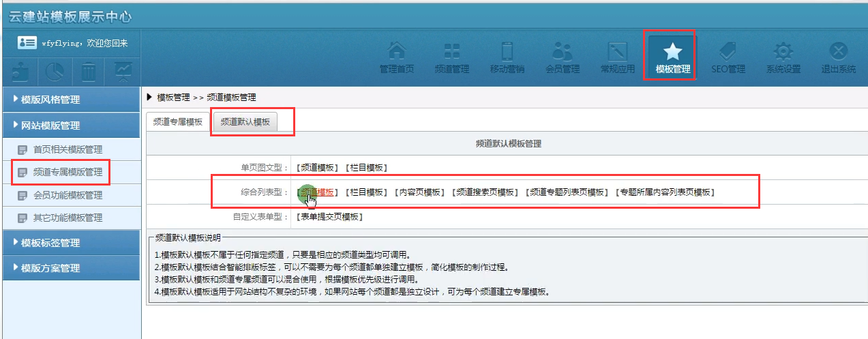The height and width of the screenshot is (339, 868).
Task: Switch to 频道默认模板 tab
Action: (x=245, y=122)
